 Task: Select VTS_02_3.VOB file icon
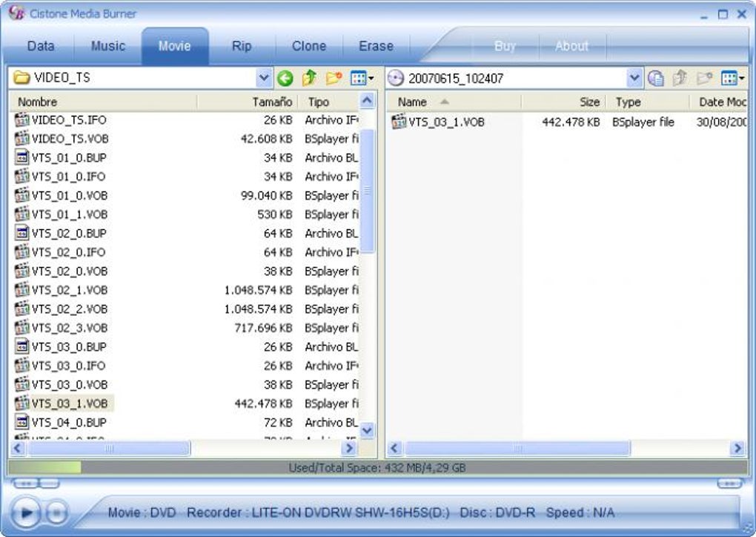click(x=21, y=328)
